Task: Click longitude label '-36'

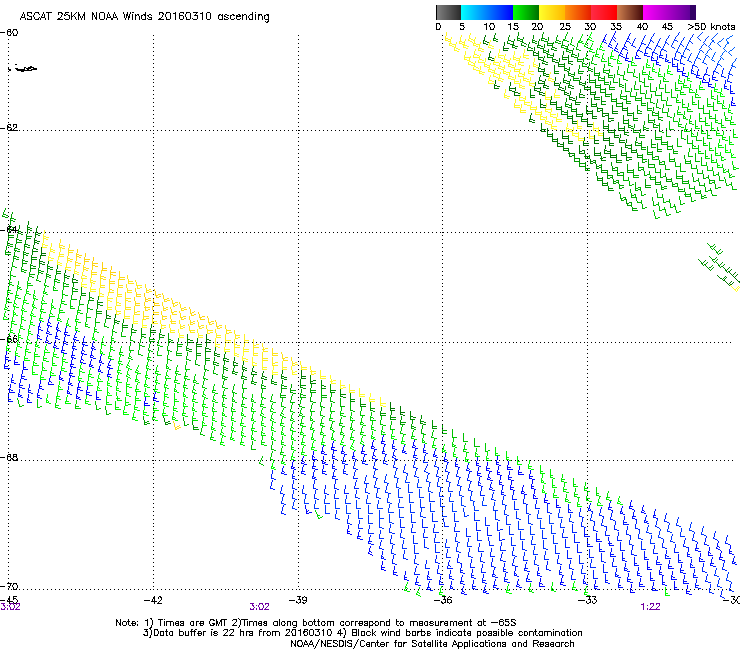Action: [443, 600]
